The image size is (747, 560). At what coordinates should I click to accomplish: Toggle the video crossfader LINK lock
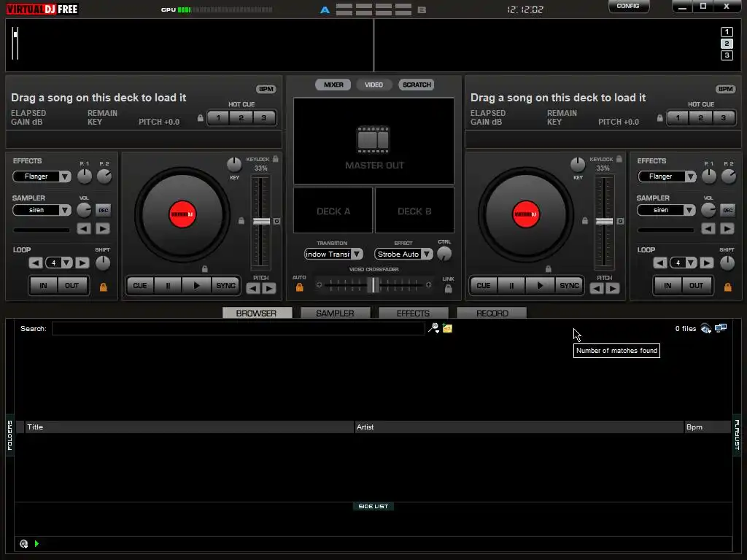pos(449,288)
